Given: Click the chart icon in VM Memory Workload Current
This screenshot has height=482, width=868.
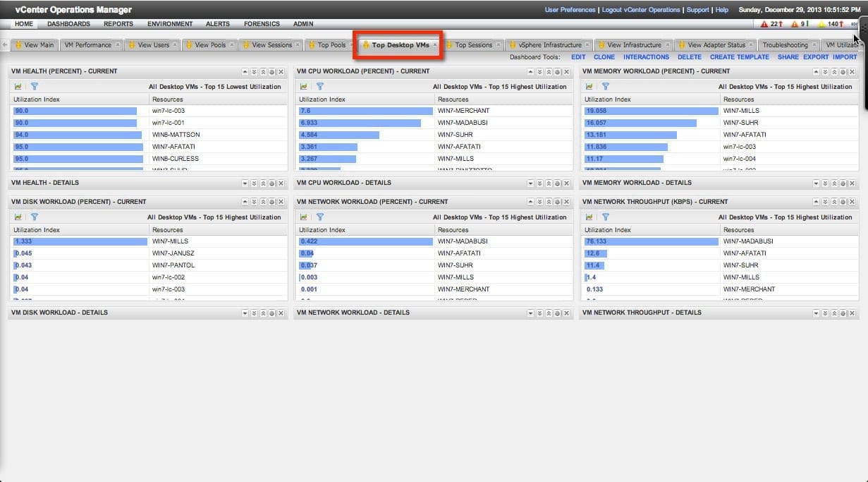Looking at the screenshot, I should coord(589,87).
